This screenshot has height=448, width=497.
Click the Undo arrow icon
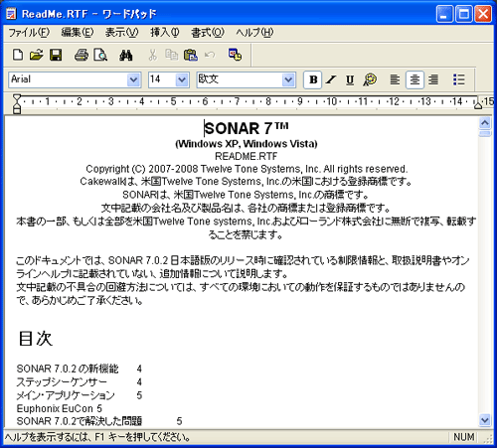210,55
